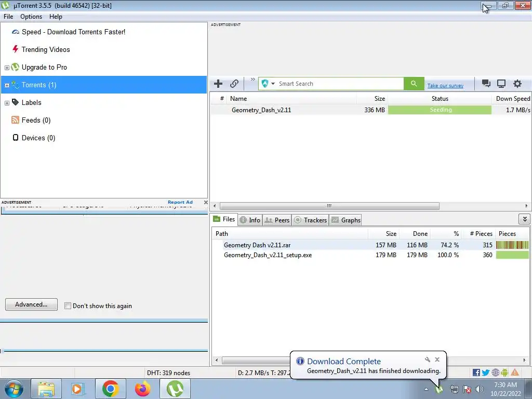Click the Android icon in the status bar

[505, 373]
